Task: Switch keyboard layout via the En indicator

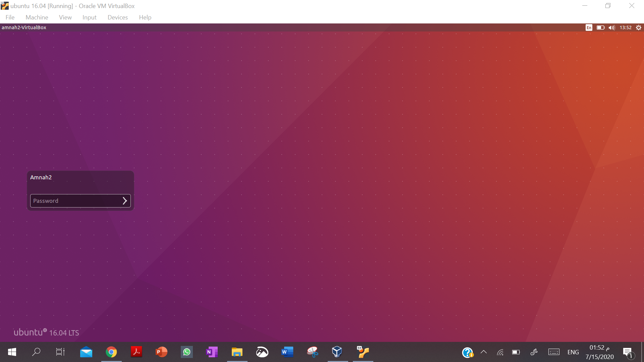Action: tap(589, 27)
